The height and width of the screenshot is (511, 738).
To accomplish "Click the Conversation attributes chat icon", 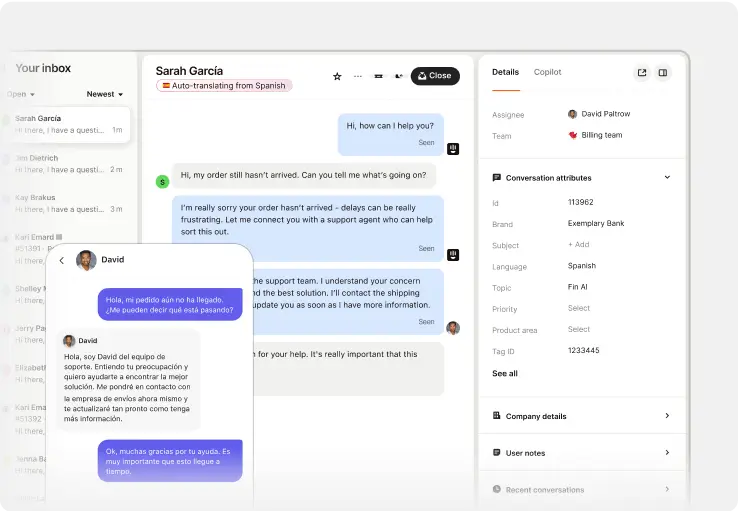I will [497, 178].
